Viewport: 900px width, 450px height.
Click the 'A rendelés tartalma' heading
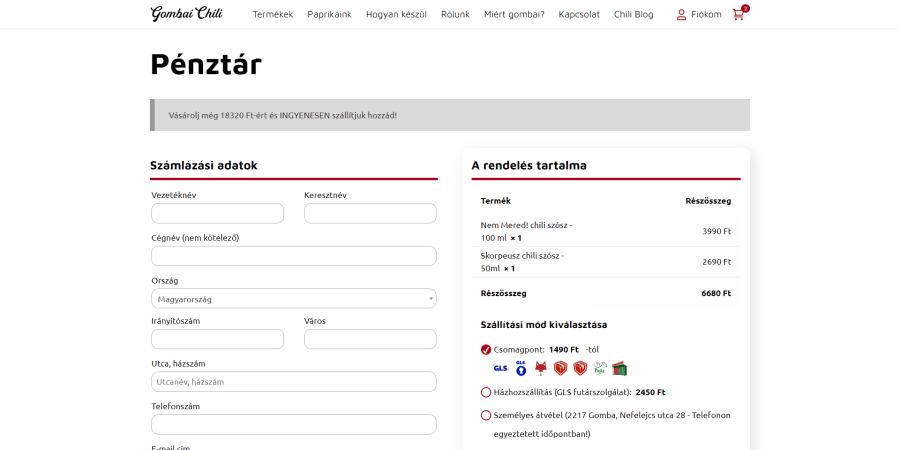[x=529, y=166]
